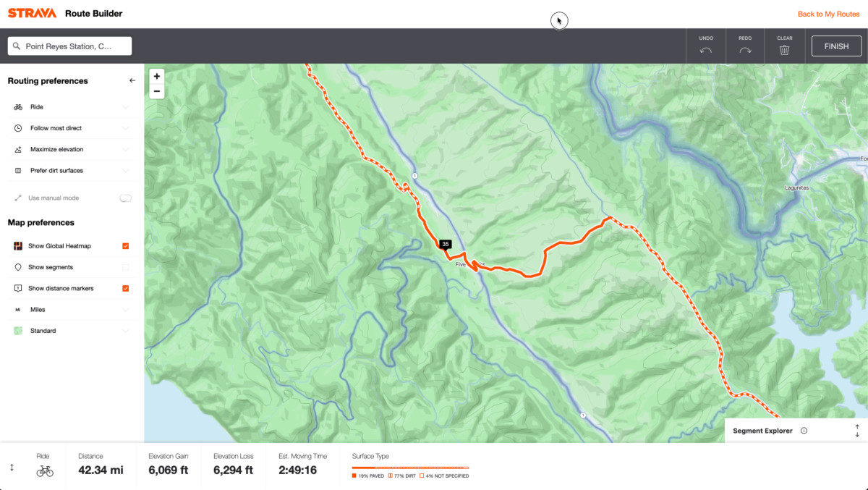This screenshot has height=490, width=868.
Task: Expand the bottom stats panel arrows icon
Action: 12,468
